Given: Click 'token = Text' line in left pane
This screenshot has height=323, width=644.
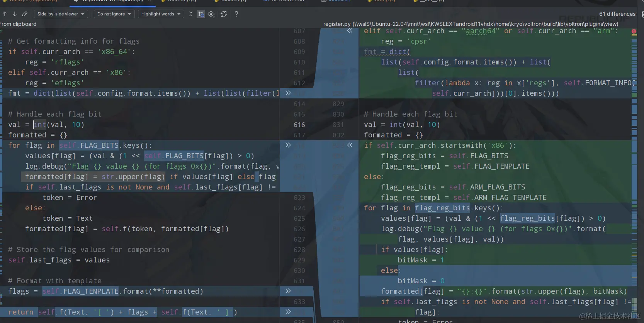Looking at the screenshot, I should click(68, 218).
